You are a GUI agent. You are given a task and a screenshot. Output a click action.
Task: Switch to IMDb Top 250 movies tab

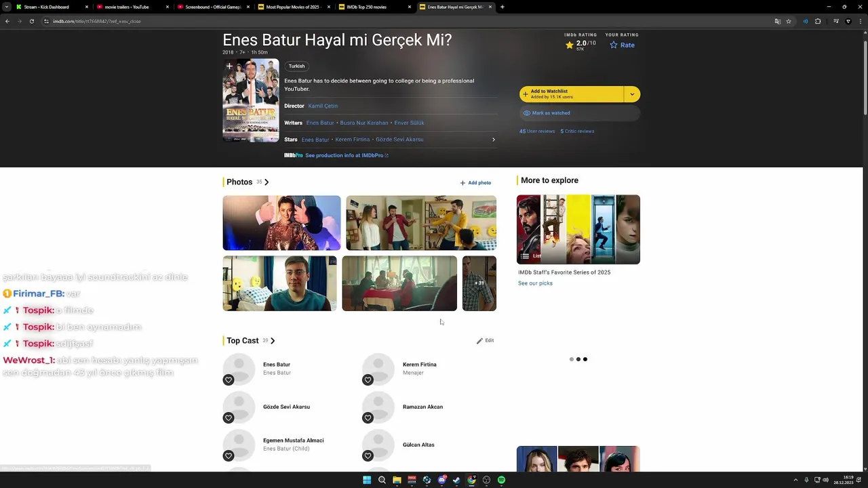375,7
